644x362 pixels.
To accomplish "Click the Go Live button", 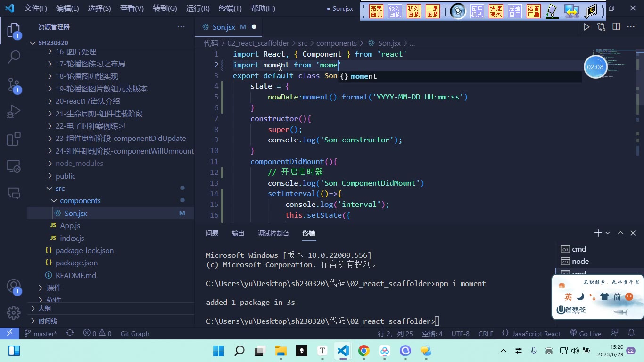I will click(x=586, y=333).
